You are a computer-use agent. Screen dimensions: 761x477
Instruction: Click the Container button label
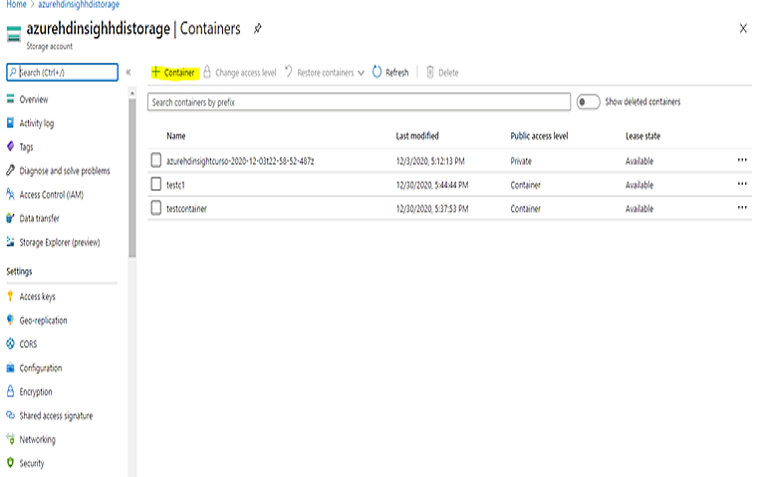(x=179, y=72)
